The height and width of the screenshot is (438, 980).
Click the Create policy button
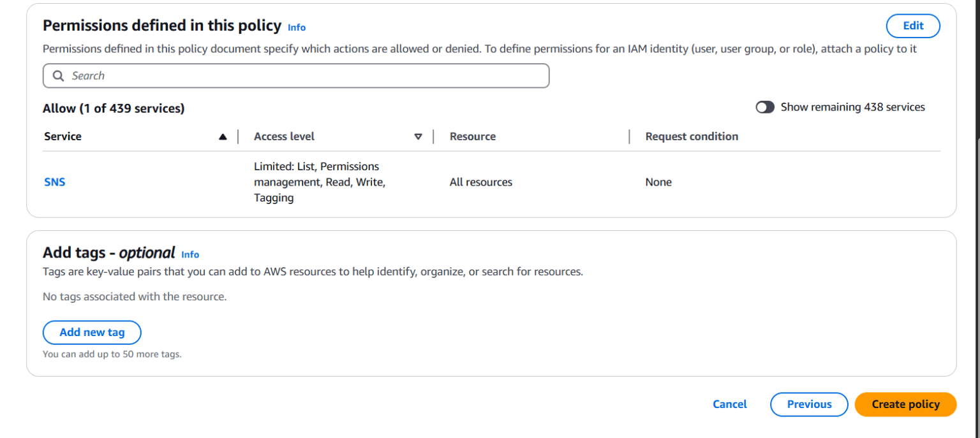click(905, 404)
